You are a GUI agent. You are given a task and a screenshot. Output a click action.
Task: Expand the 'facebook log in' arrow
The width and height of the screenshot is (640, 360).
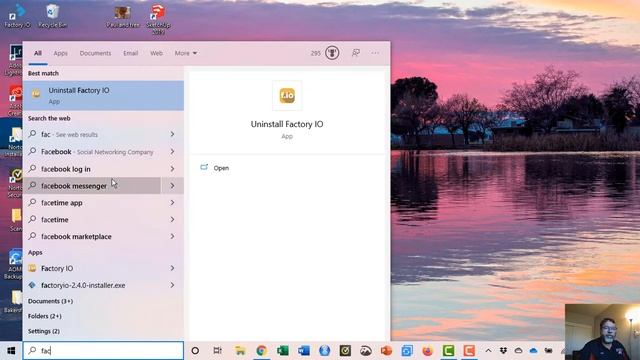[x=172, y=169]
